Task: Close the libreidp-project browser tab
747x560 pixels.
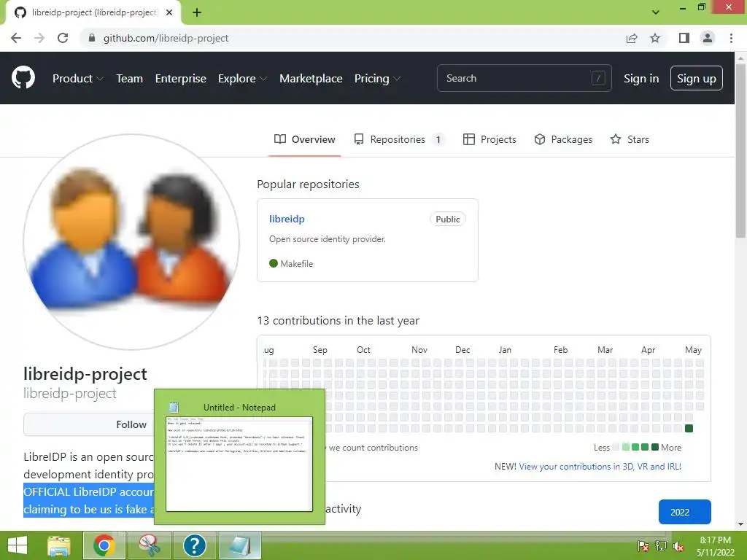Action: click(169, 12)
